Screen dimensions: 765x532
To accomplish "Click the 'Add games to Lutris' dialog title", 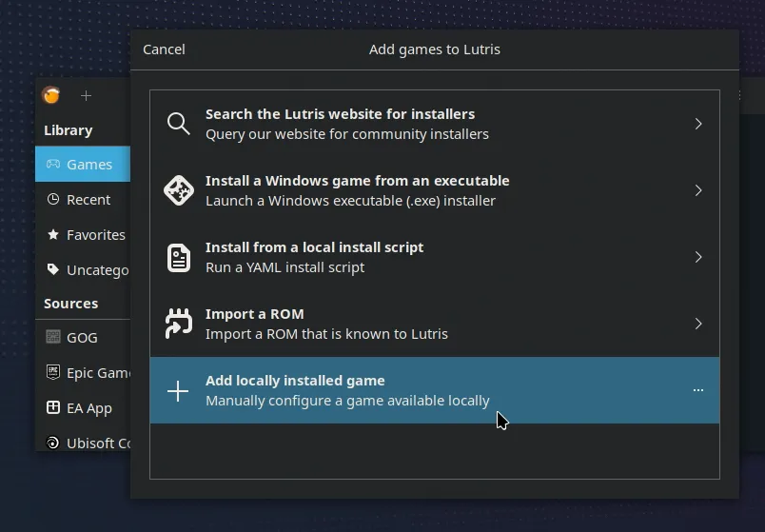I will (x=435, y=49).
